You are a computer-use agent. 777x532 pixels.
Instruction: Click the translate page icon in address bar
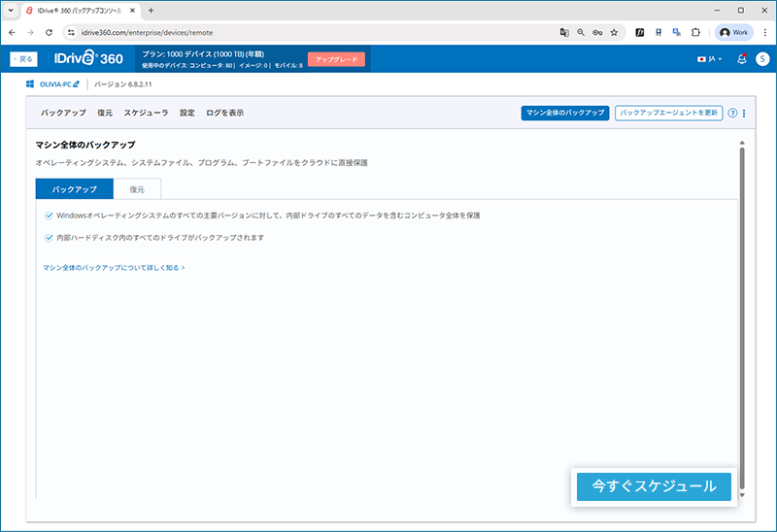coord(563,32)
